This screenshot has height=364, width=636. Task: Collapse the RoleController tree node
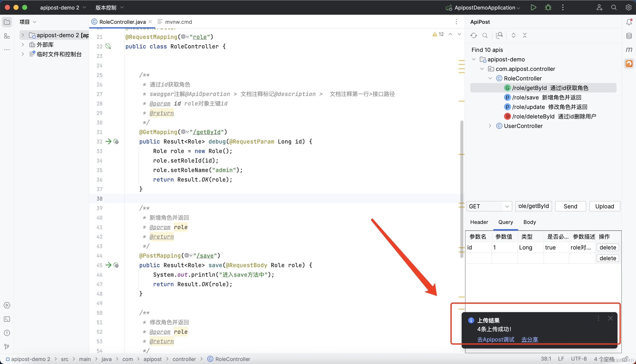[490, 78]
